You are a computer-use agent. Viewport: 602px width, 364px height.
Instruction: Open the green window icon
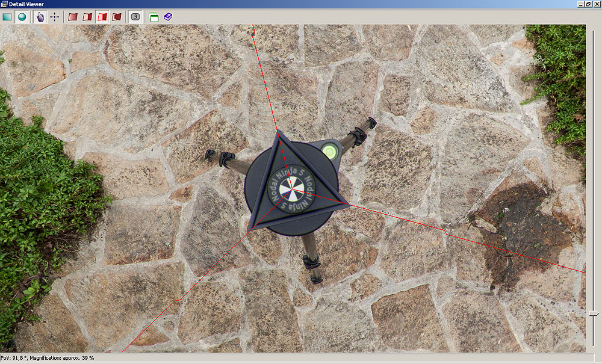[x=154, y=17]
